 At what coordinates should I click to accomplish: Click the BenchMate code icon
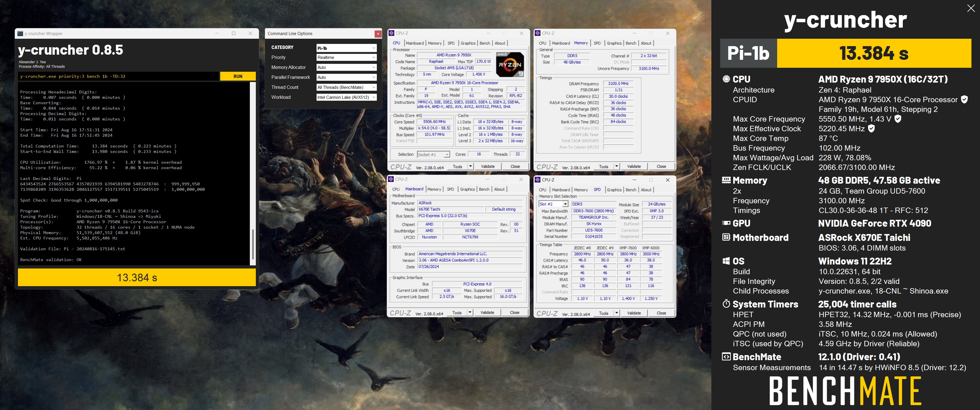click(726, 357)
